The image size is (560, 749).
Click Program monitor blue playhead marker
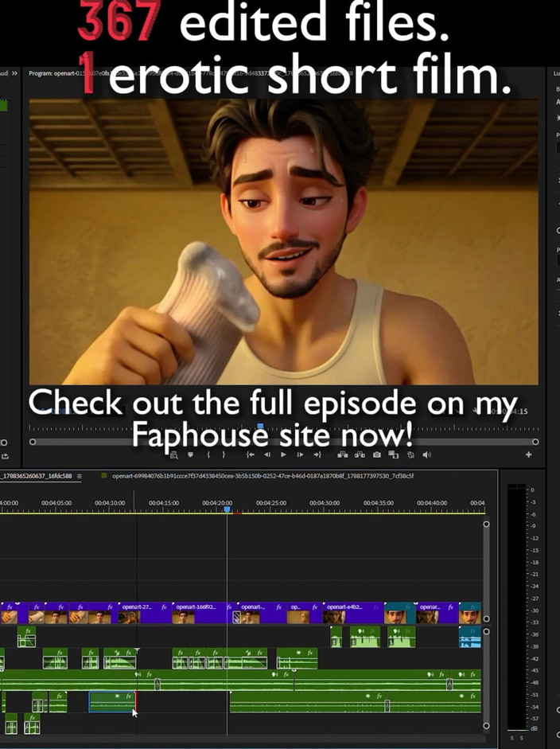click(x=260, y=425)
